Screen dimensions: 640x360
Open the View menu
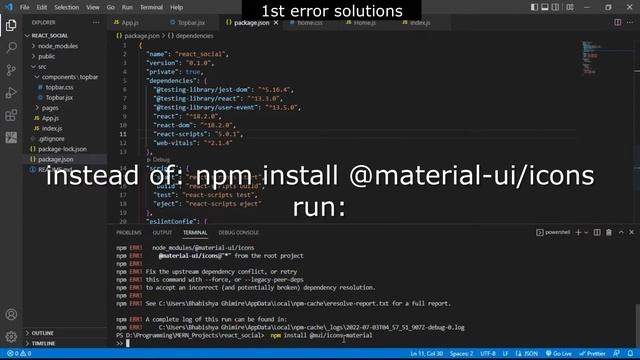pyautogui.click(x=93, y=7)
